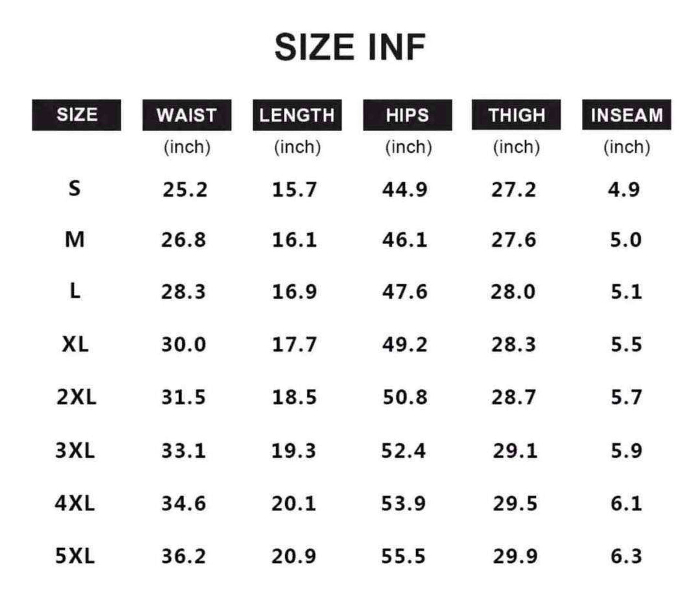Click the WAIST column header

pos(187,115)
